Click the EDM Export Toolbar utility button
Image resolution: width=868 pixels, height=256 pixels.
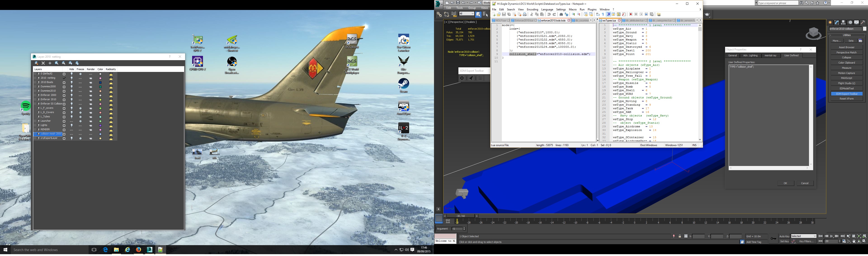(847, 94)
